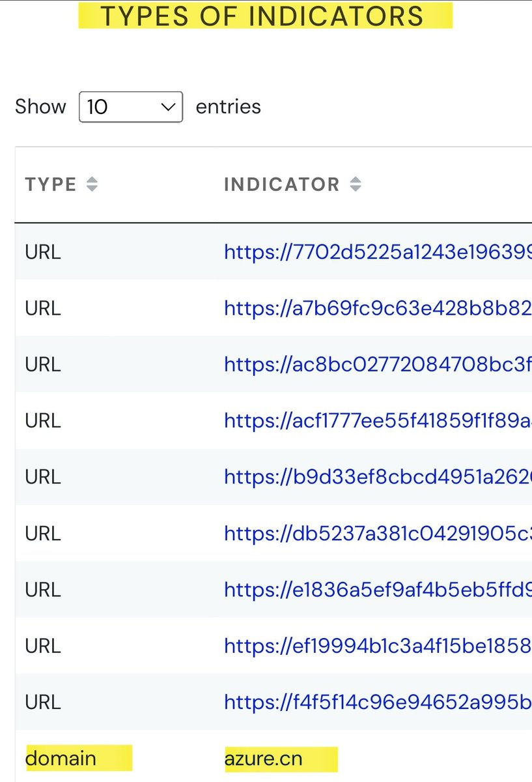532x782 pixels.
Task: Click the TYPE column header label
Action: 51,185
